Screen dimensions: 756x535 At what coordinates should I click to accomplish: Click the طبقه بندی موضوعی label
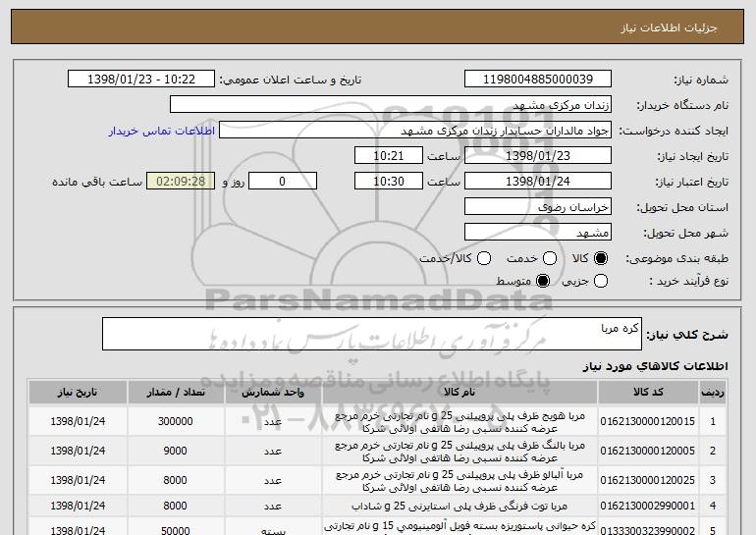pyautogui.click(x=676, y=258)
